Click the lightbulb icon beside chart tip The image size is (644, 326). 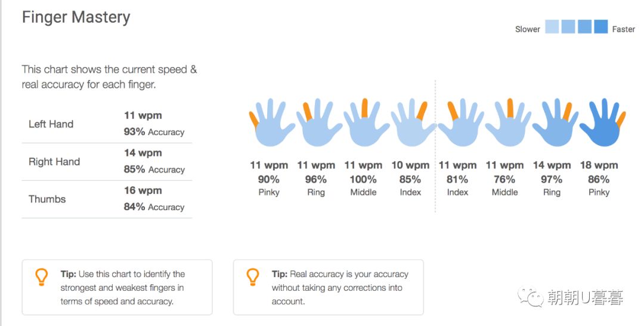[41, 277]
